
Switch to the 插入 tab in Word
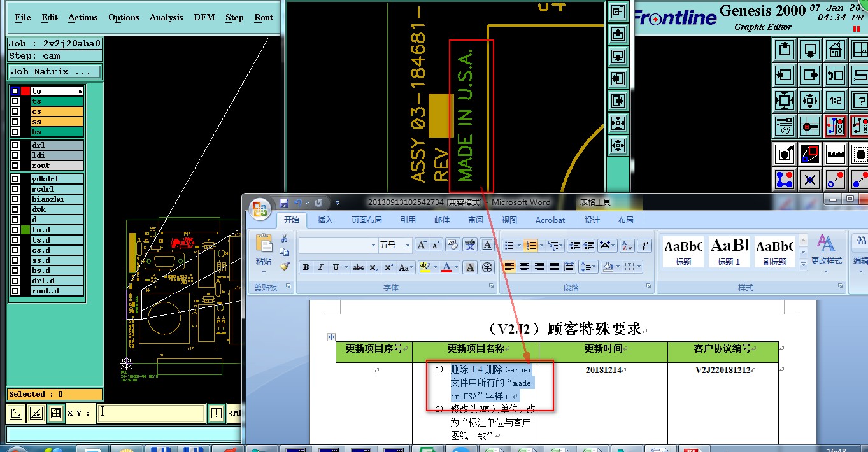325,220
